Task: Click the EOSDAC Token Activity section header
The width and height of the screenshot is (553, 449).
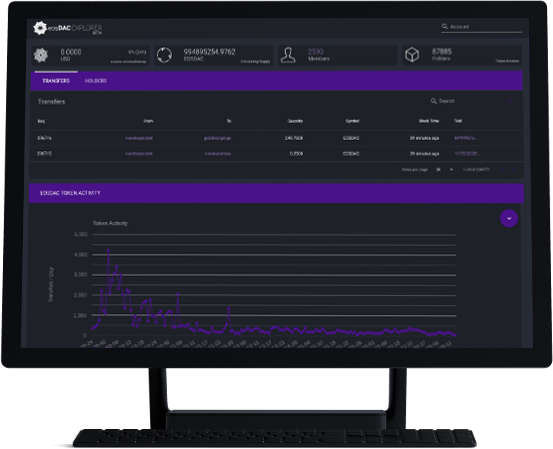Action: [276, 193]
